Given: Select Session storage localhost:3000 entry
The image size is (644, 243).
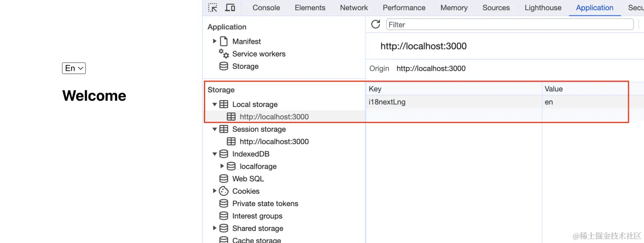Looking at the screenshot, I should (x=274, y=141).
